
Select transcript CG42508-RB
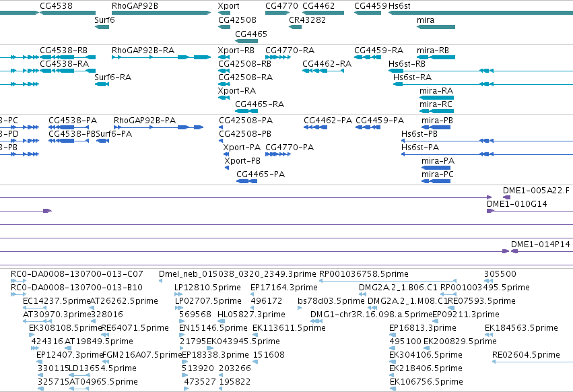(245, 64)
